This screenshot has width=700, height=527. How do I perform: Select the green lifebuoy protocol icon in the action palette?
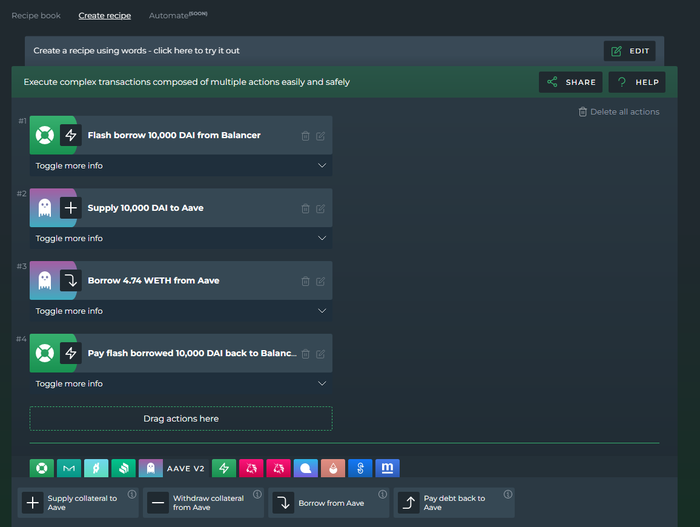(x=42, y=468)
